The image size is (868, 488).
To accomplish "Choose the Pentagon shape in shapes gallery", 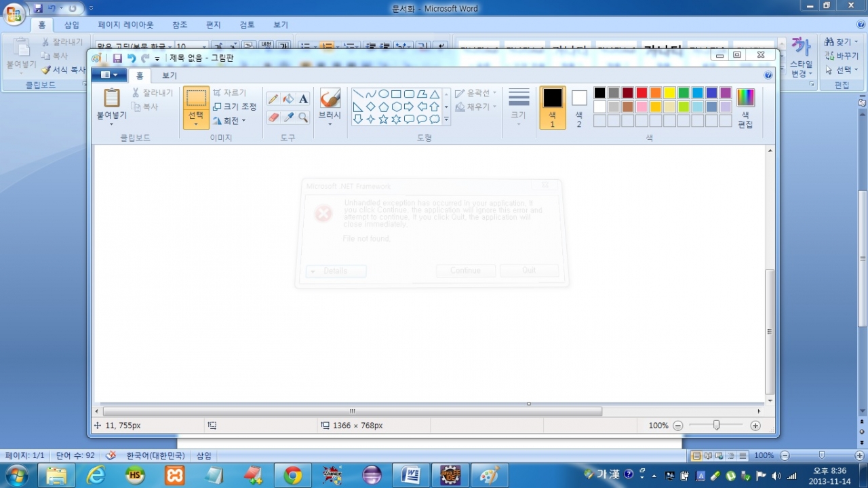I will 383,107.
